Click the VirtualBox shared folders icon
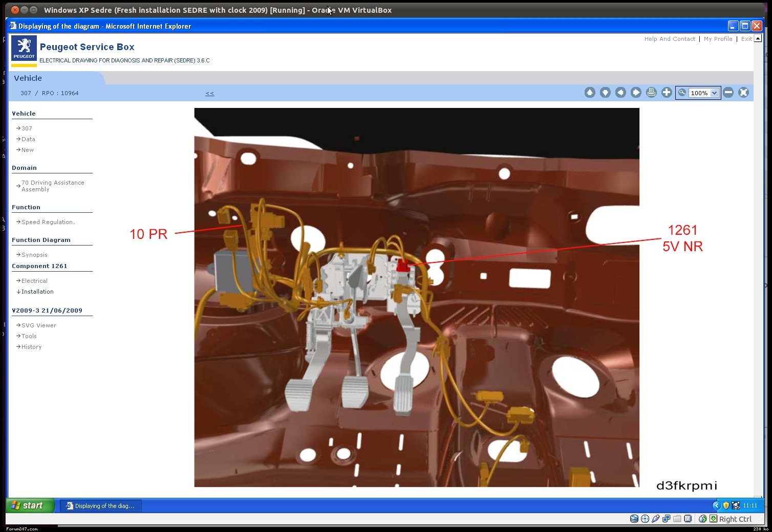 click(677, 519)
